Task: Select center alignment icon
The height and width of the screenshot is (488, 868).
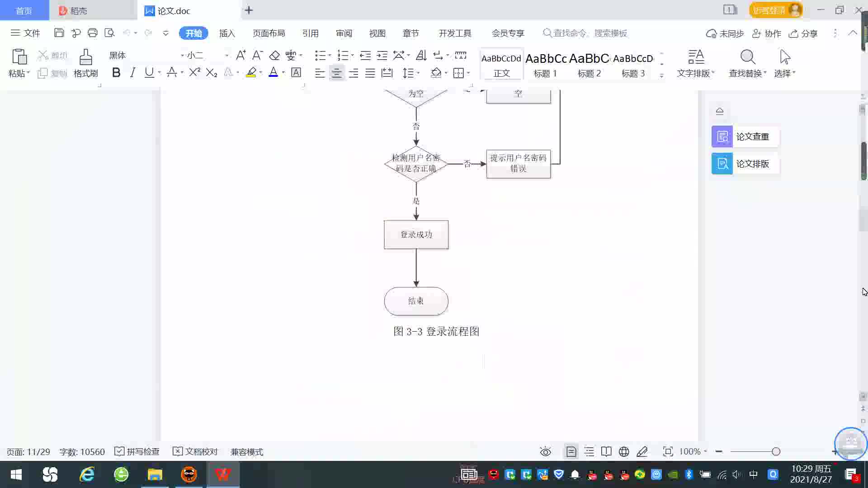Action: pyautogui.click(x=336, y=73)
